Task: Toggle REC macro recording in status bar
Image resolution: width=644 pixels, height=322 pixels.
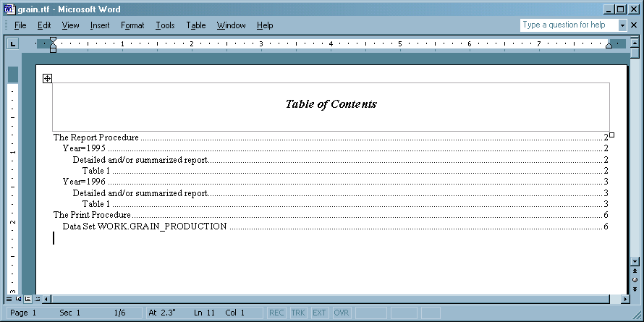Action: coord(276,313)
